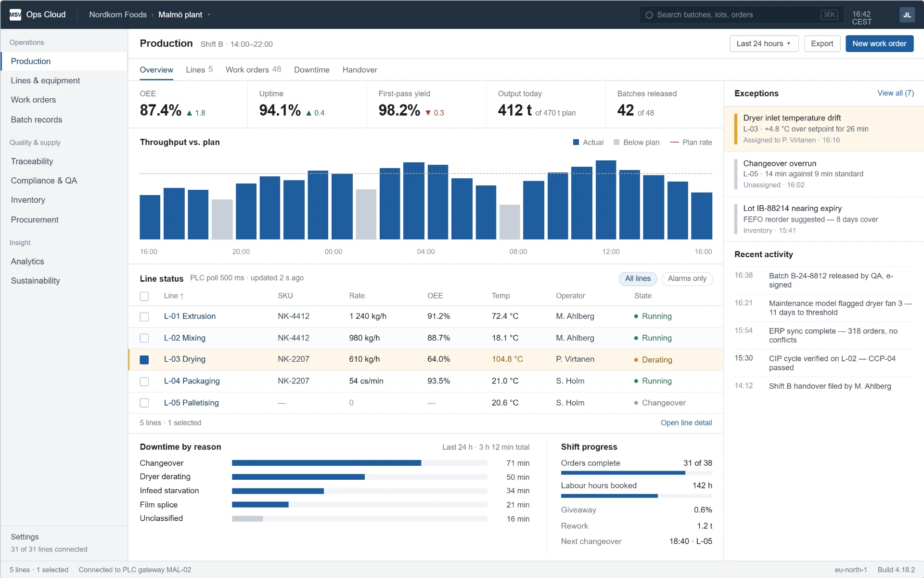Screen dimensions: 924x578
Task: Switch to Alarms only filter
Action: tap(687, 278)
